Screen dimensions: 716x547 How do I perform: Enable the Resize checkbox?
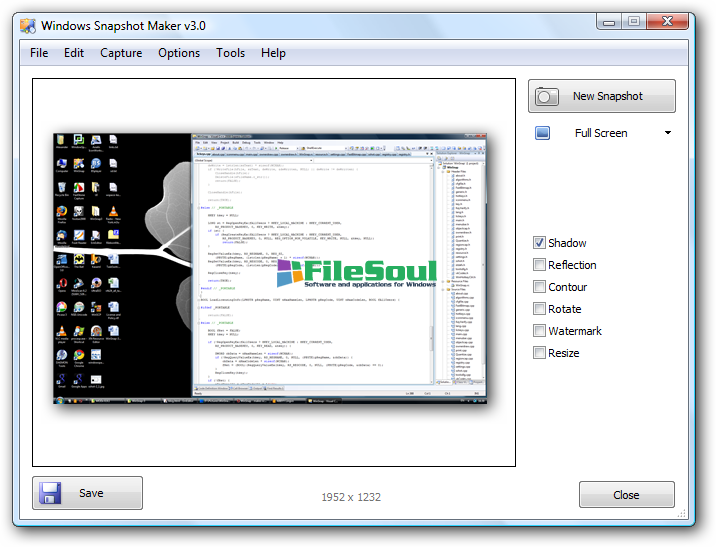pos(539,352)
